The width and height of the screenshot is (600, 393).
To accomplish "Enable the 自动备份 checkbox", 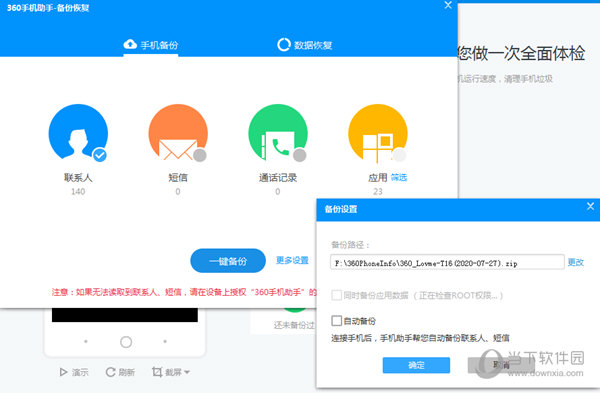I will (x=337, y=321).
